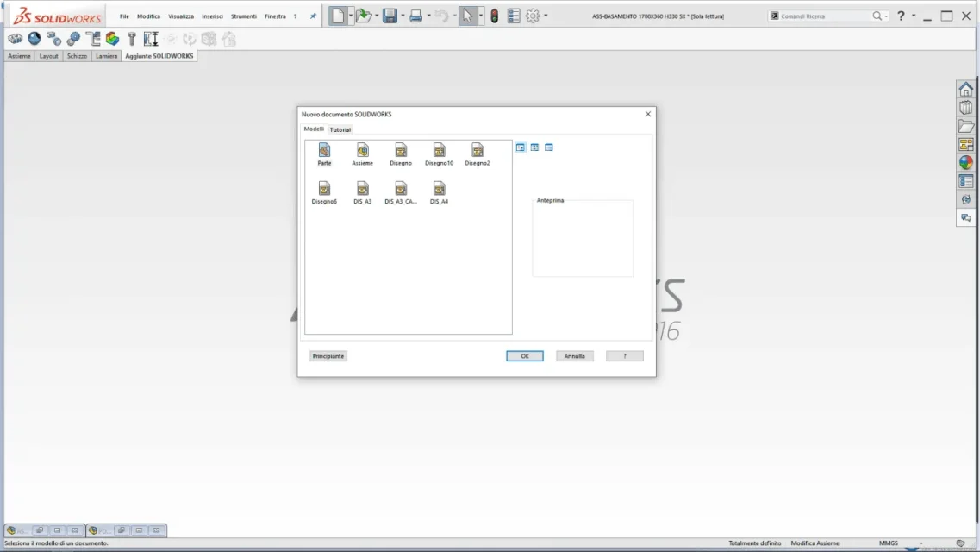Image resolution: width=980 pixels, height=552 pixels.
Task: Open dialog help with ? button
Action: click(x=624, y=356)
